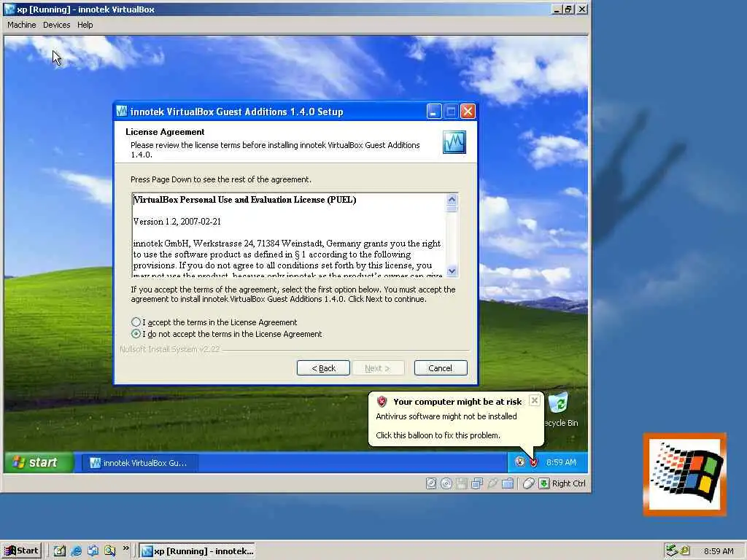747x560 pixels.
Task: Click the Cancel button in the setup wizard
Action: [x=441, y=368]
